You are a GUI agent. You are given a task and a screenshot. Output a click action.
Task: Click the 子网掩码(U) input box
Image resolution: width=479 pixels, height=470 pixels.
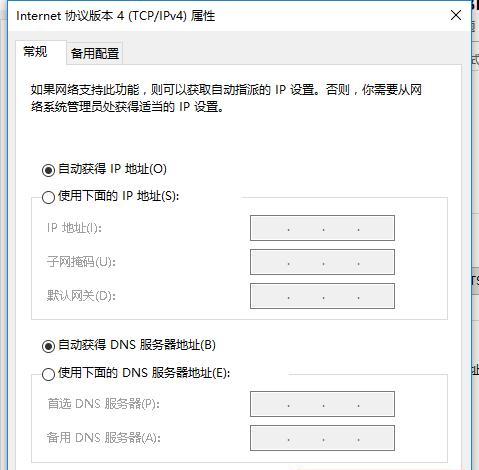pos(322,262)
